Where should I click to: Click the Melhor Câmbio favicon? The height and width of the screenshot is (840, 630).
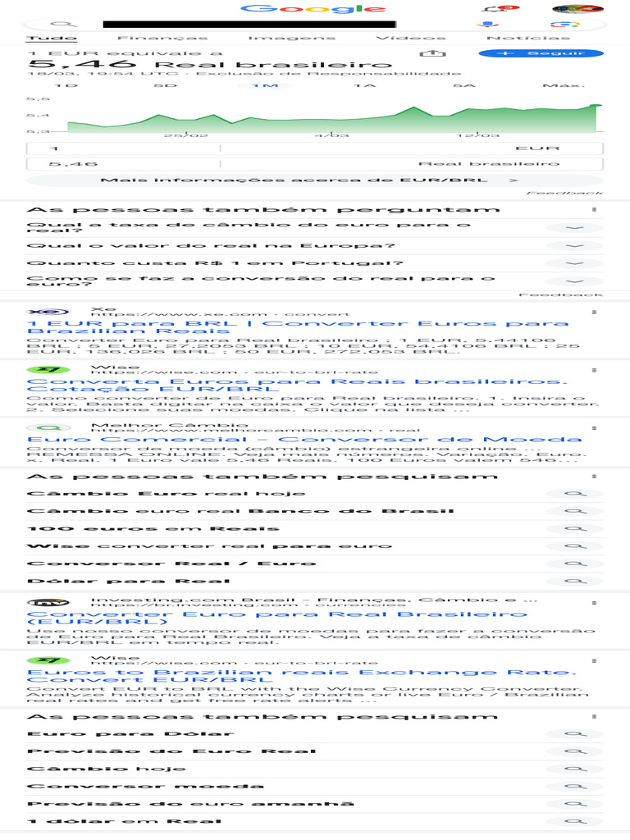coord(48,428)
